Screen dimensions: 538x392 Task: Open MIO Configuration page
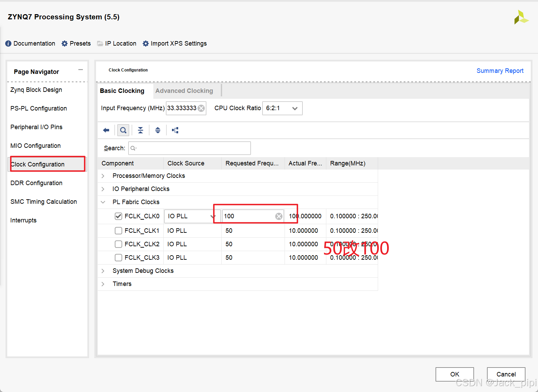(36, 146)
